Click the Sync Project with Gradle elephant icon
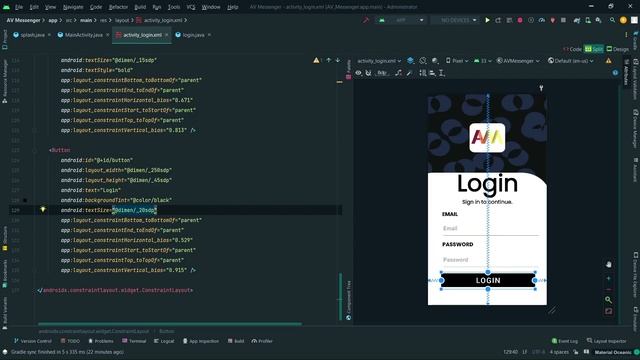This screenshot has height=360, width=640. tap(577, 20)
